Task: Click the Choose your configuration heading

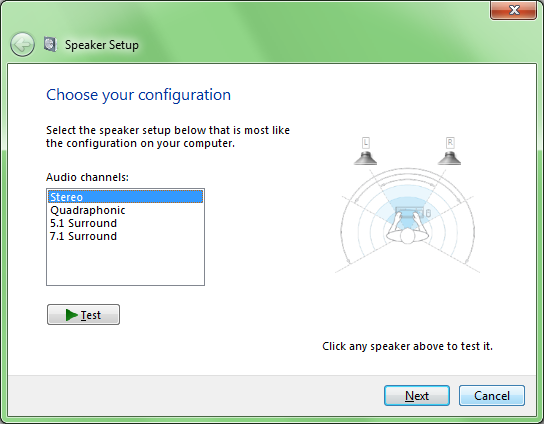Action: [x=138, y=95]
